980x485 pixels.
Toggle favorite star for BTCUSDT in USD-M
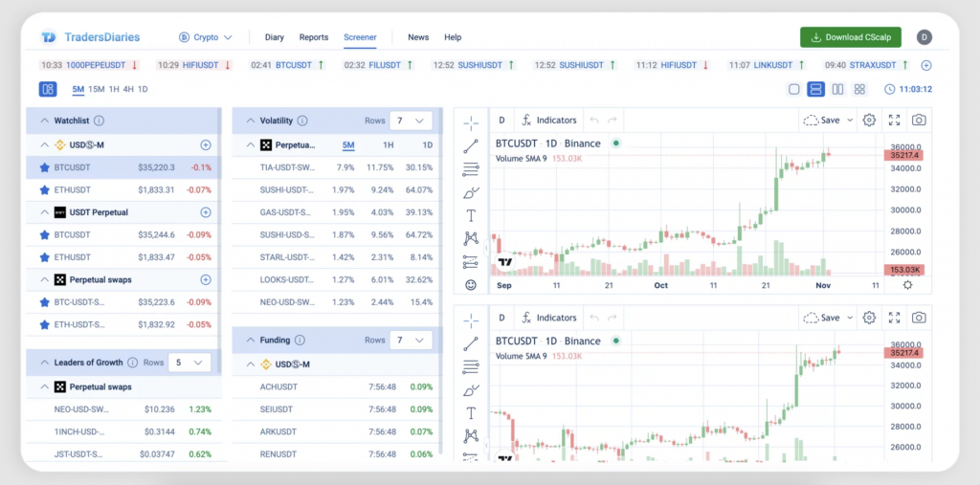point(44,167)
